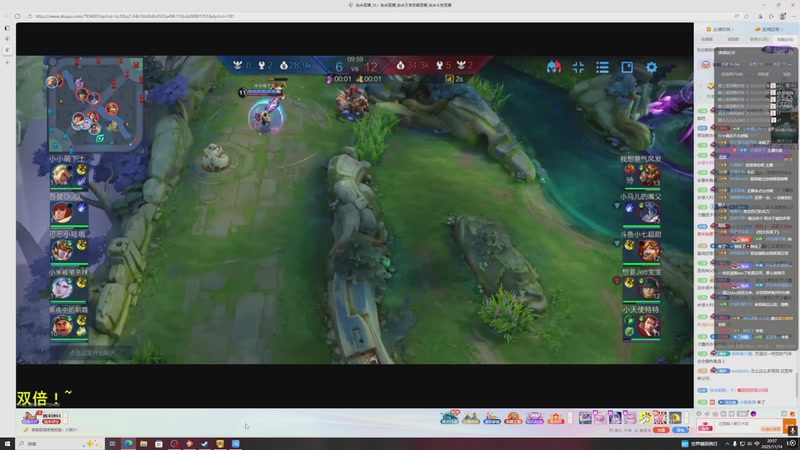
Task: Switch to the fourth chat panel tab
Action: [785, 39]
